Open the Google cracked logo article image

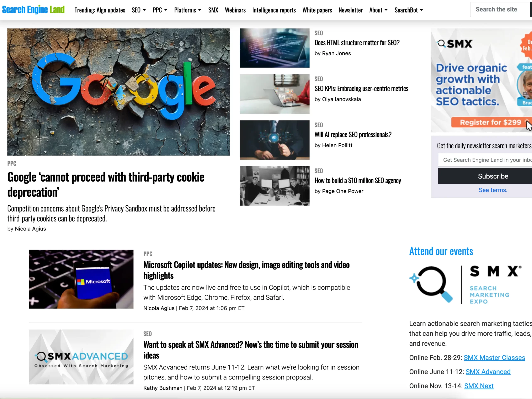[119, 92]
